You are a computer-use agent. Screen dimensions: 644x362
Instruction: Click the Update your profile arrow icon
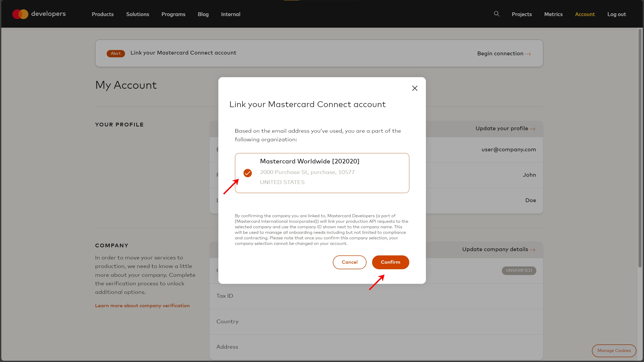[533, 129]
